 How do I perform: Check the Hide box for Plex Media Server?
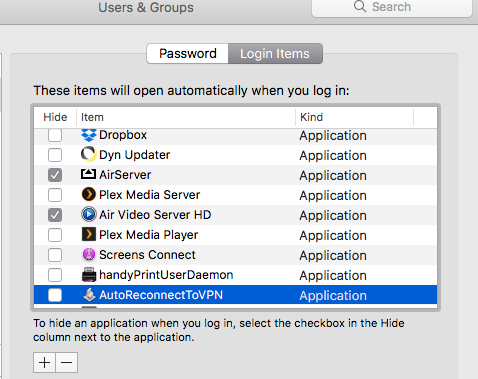(x=55, y=195)
